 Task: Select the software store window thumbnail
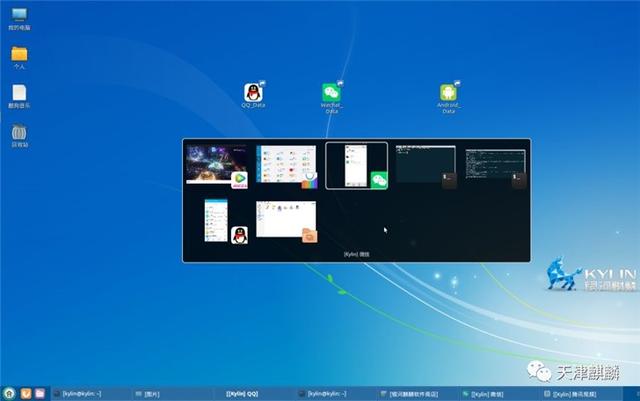286,165
